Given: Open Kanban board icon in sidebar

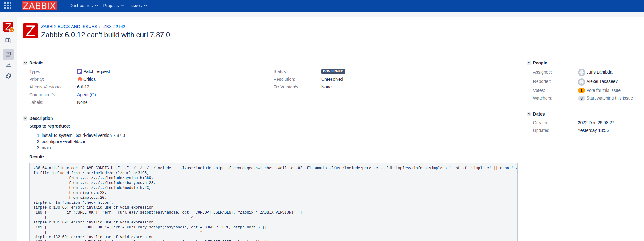Looking at the screenshot, I should 8,41.
